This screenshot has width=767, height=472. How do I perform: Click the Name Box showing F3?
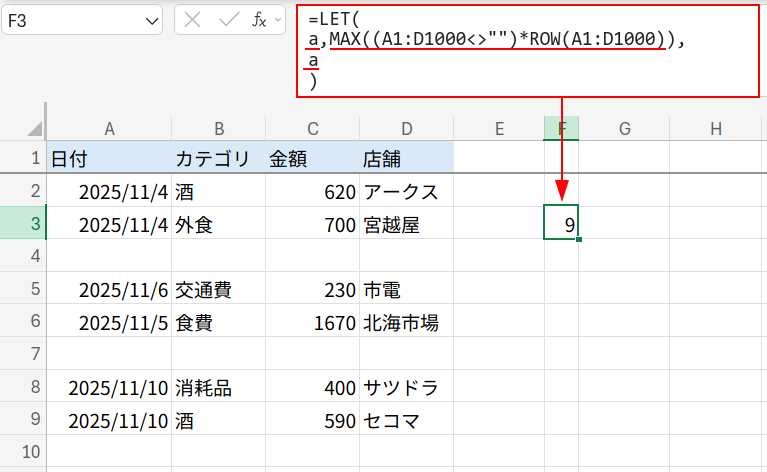point(82,20)
